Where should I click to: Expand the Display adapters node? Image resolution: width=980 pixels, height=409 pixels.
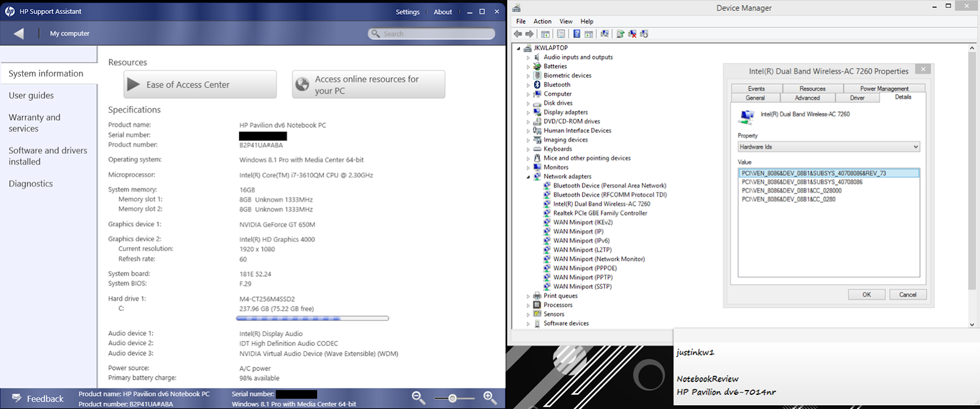point(528,113)
